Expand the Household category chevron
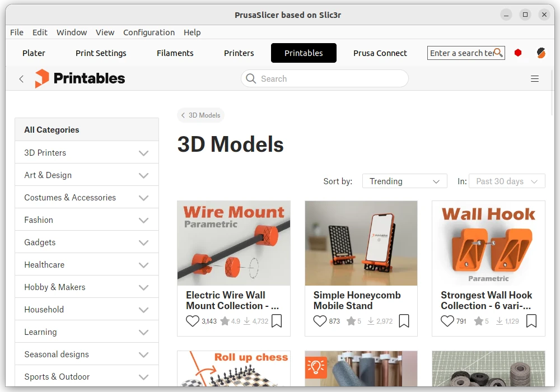Image resolution: width=560 pixels, height=392 pixels. click(143, 310)
